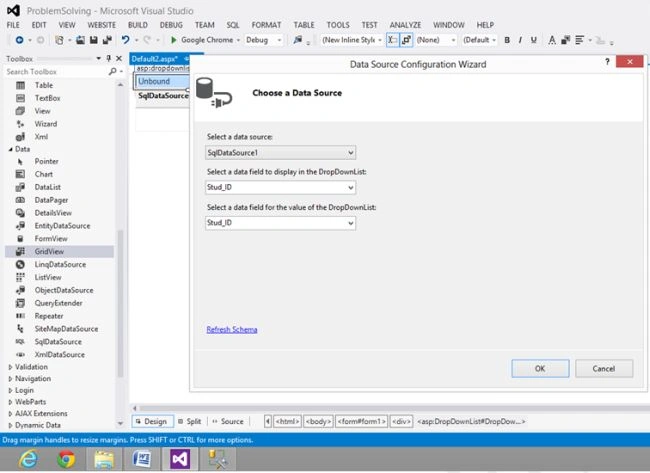Toggle Italic formatting button

pyautogui.click(x=520, y=40)
